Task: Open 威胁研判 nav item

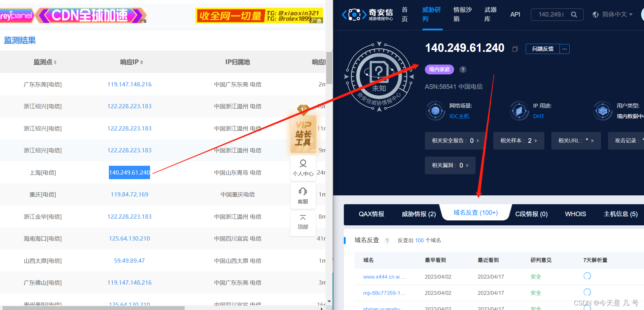Action: tap(432, 14)
